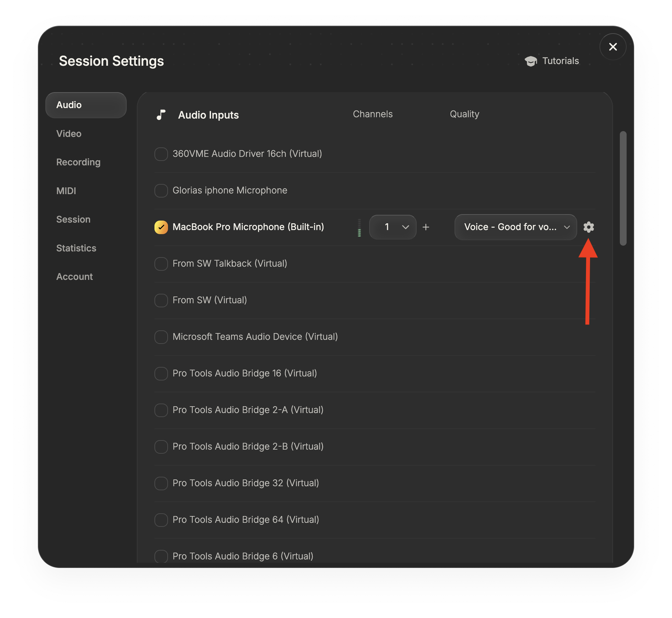Click the microphone input level meter
The image size is (672, 618).
[359, 227]
